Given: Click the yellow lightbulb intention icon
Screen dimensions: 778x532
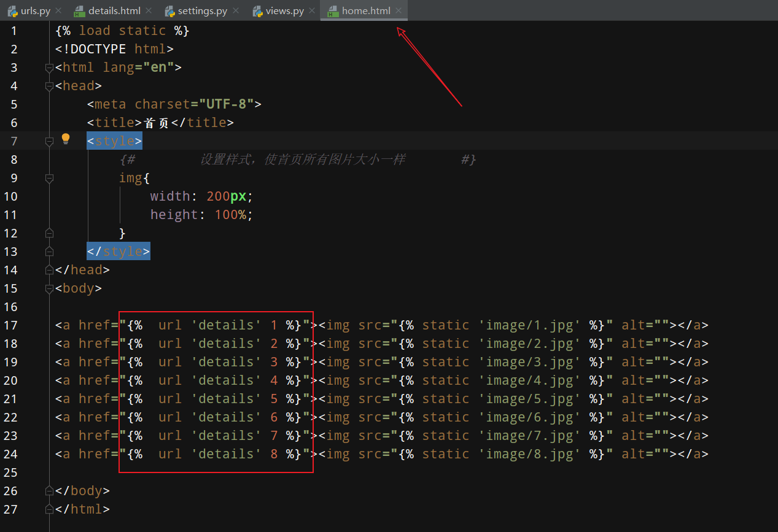Looking at the screenshot, I should [x=66, y=139].
